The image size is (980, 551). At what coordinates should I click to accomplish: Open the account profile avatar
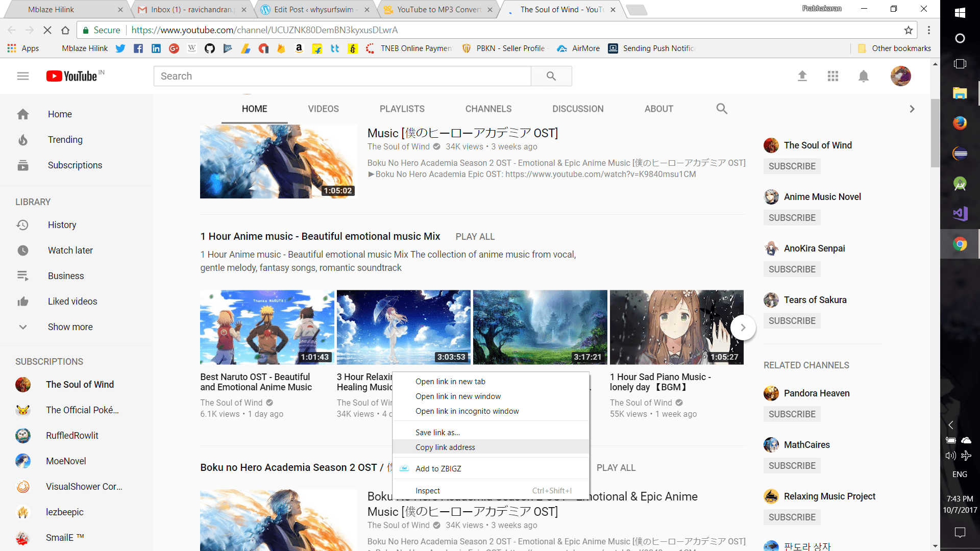click(x=900, y=76)
